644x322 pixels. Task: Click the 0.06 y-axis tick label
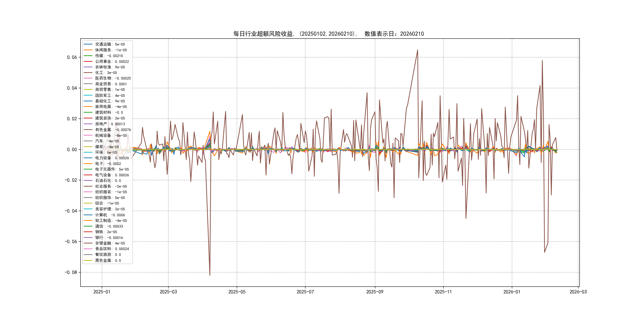pyautogui.click(x=72, y=57)
